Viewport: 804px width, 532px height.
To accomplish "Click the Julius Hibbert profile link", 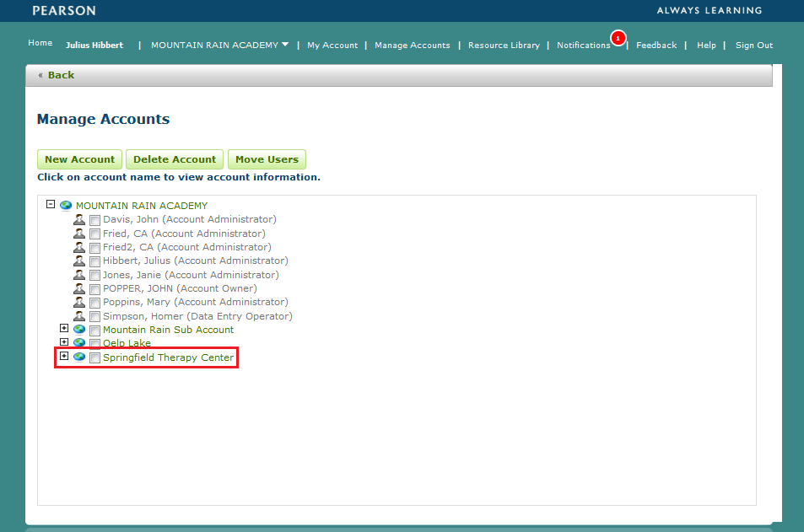I will (x=94, y=46).
